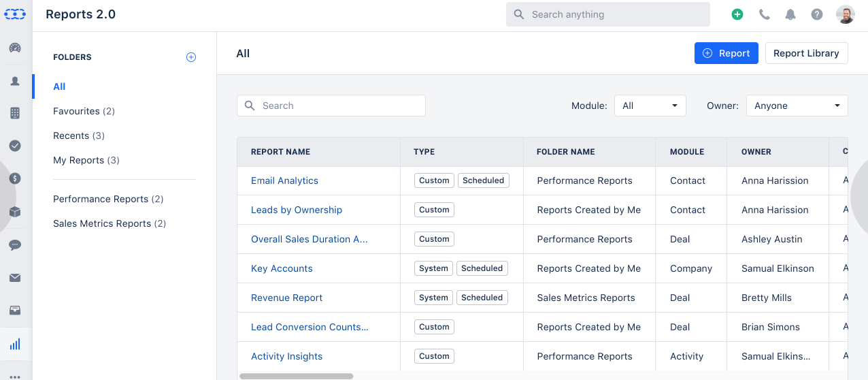Open the deals dollar icon in sidebar
Screen dimensions: 868x380
15,178
